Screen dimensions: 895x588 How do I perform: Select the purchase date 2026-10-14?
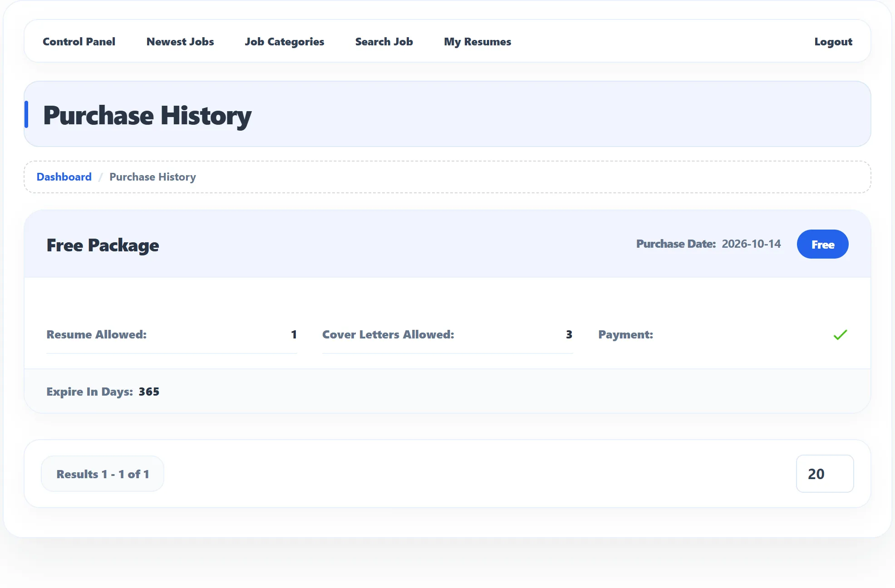(751, 244)
